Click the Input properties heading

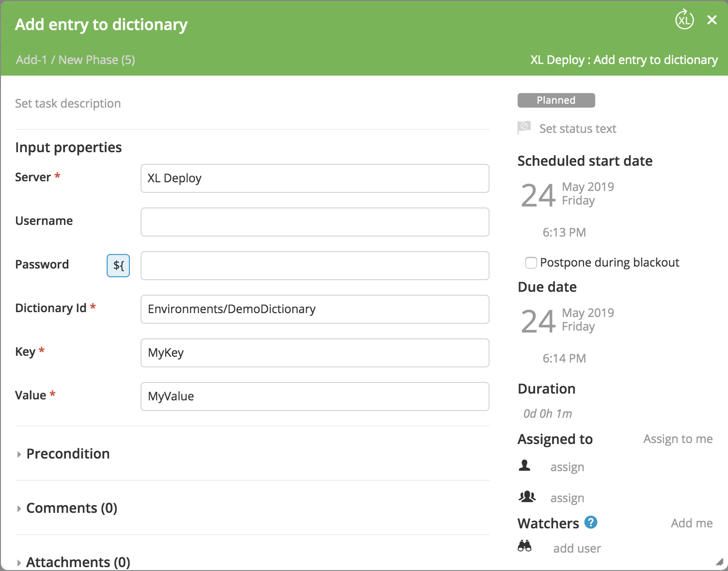68,147
